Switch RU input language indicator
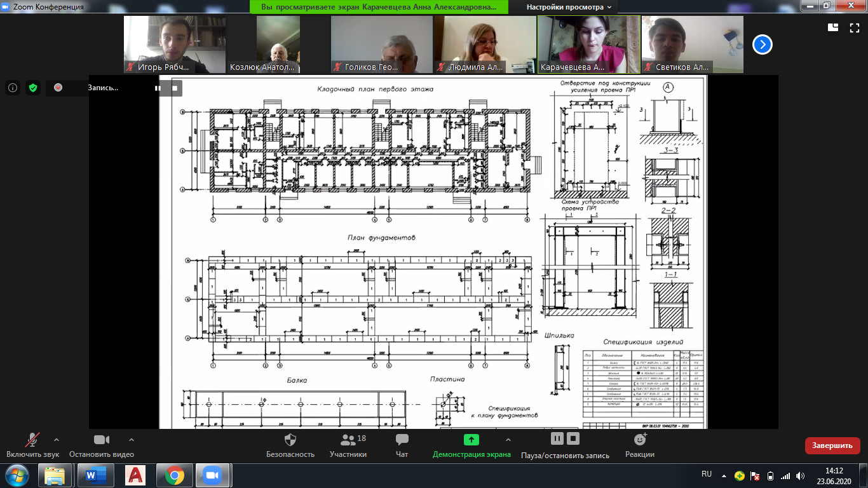 point(707,474)
